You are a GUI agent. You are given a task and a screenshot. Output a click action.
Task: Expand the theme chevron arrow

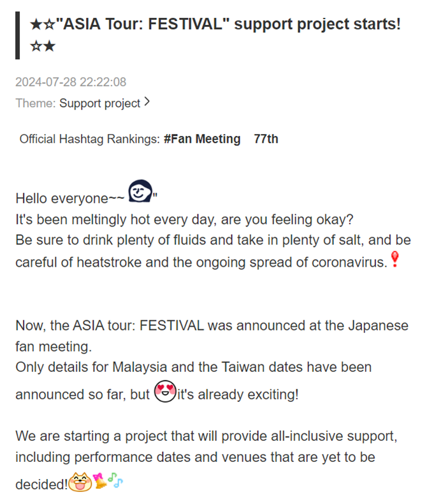(147, 101)
